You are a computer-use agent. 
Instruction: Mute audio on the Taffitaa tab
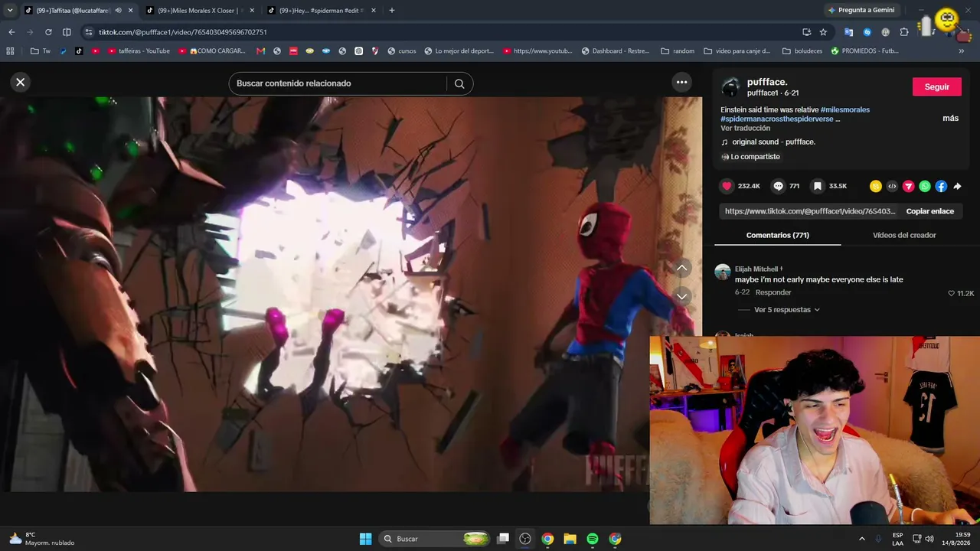pos(118,11)
